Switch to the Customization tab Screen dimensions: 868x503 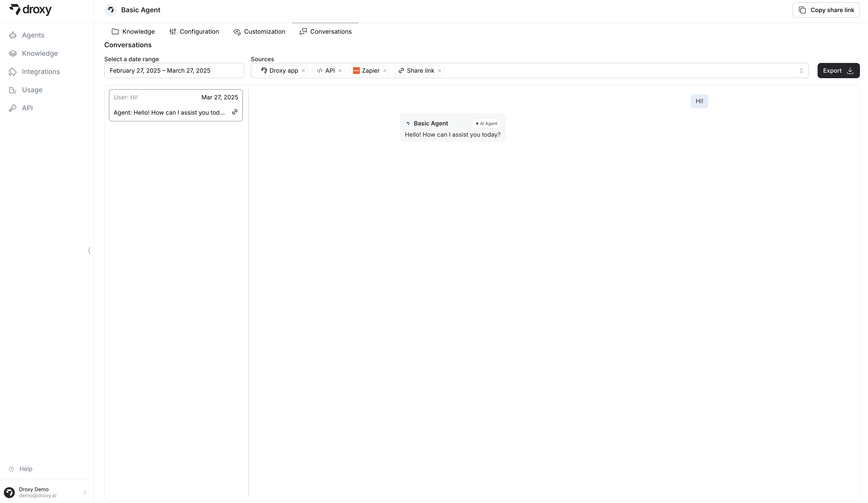259,32
